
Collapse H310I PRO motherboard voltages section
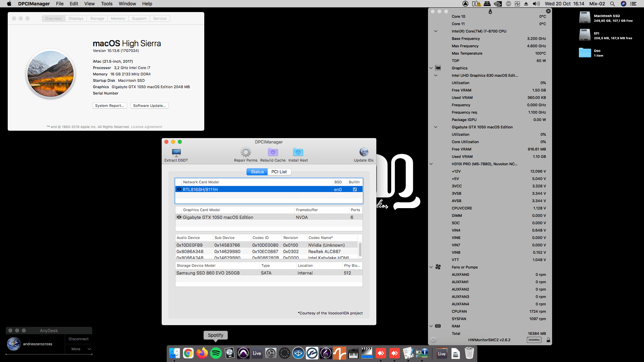(x=431, y=164)
